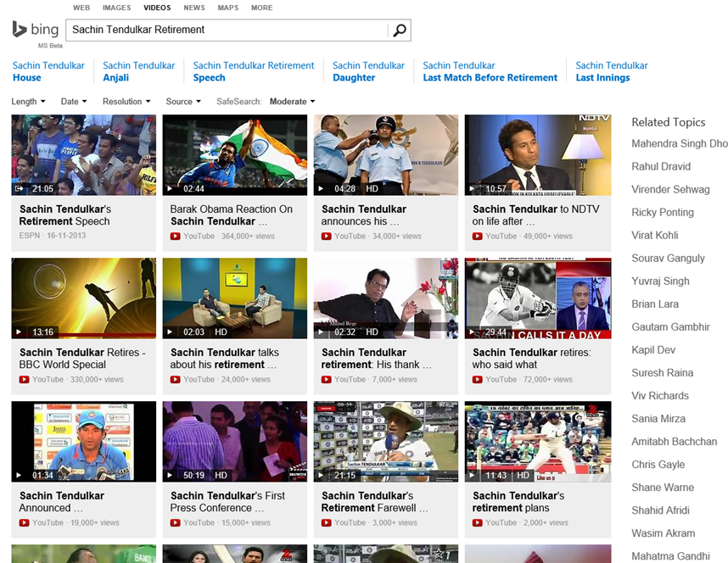Click YouTube icon under NDTV on life after video
The width and height of the screenshot is (728, 563).
[x=478, y=237]
